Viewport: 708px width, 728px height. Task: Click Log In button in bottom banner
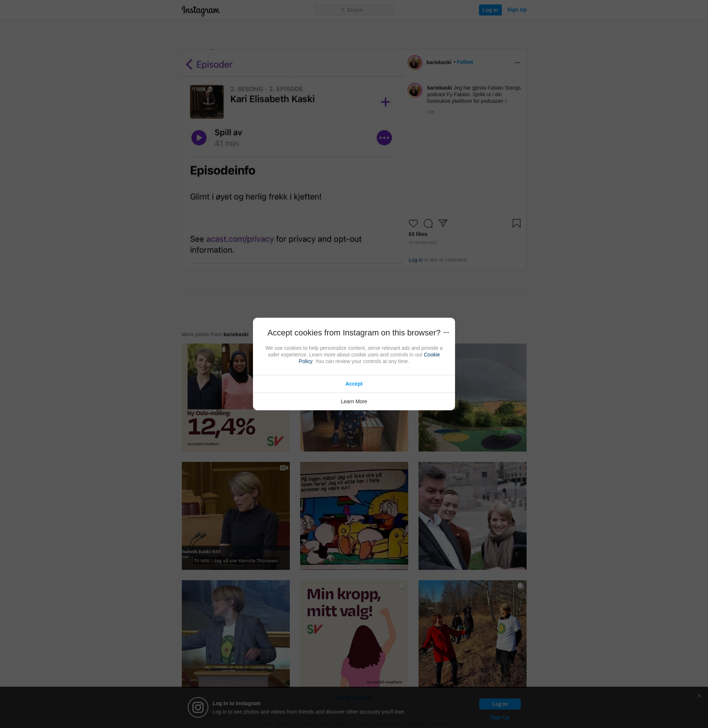[x=499, y=704]
